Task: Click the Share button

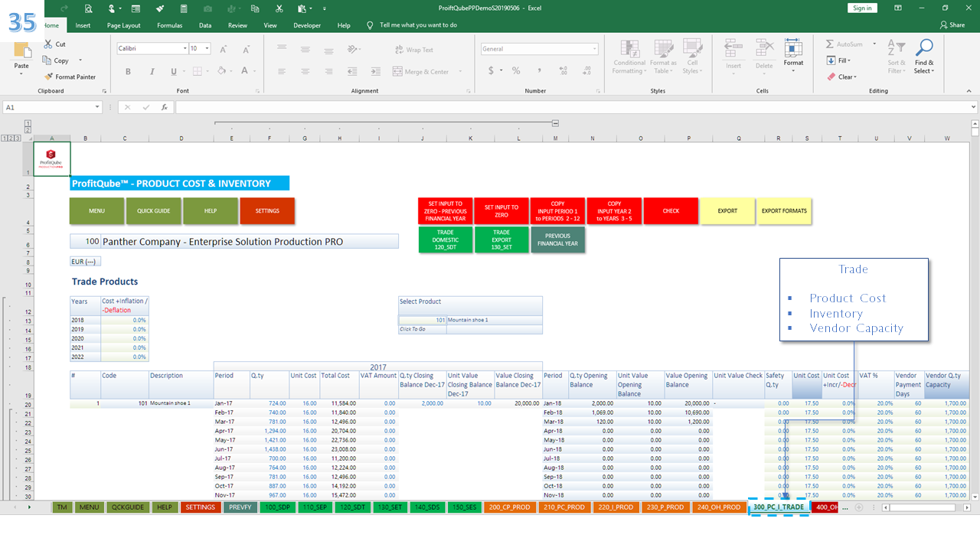Action: pos(952,25)
